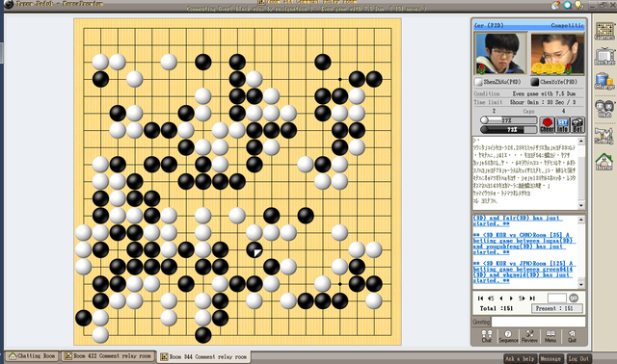This screenshot has height=364, width=617.
Task: Click the white stone icon beside ShenZhXo
Action: [478, 82]
